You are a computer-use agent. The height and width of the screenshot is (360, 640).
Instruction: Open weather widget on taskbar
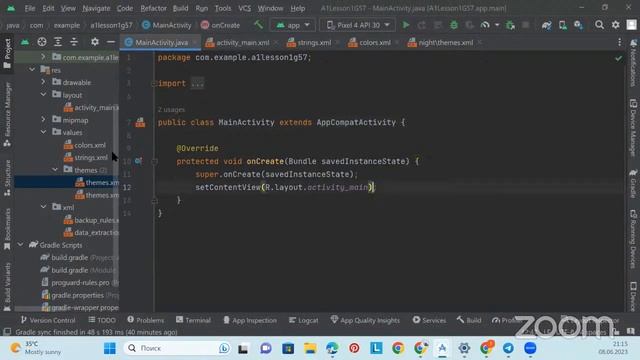click(x=36, y=348)
